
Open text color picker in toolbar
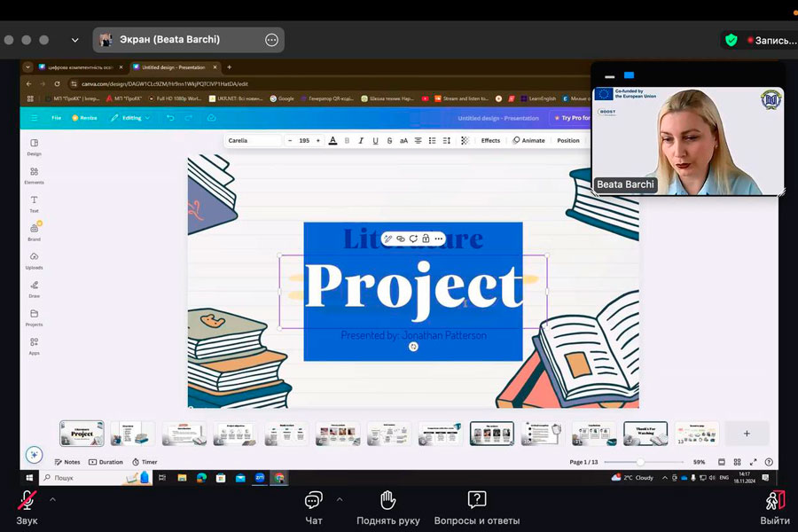click(332, 141)
